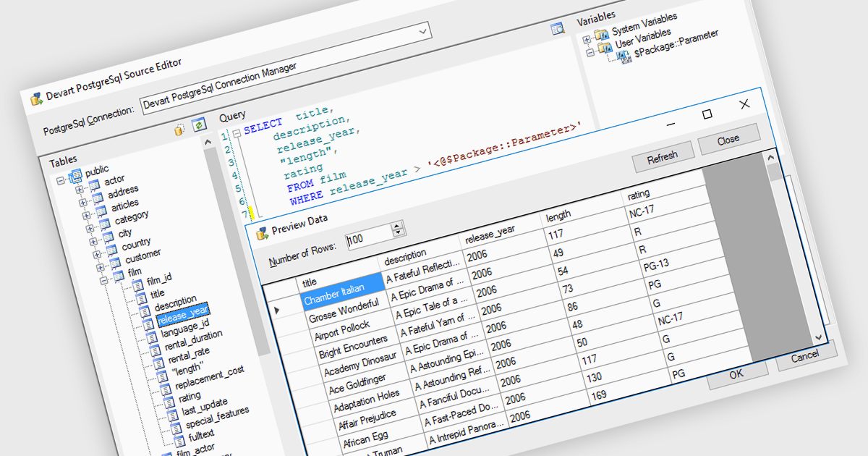
Task: Open the PostgreSql Connection dropdown
Action: pyautogui.click(x=423, y=33)
